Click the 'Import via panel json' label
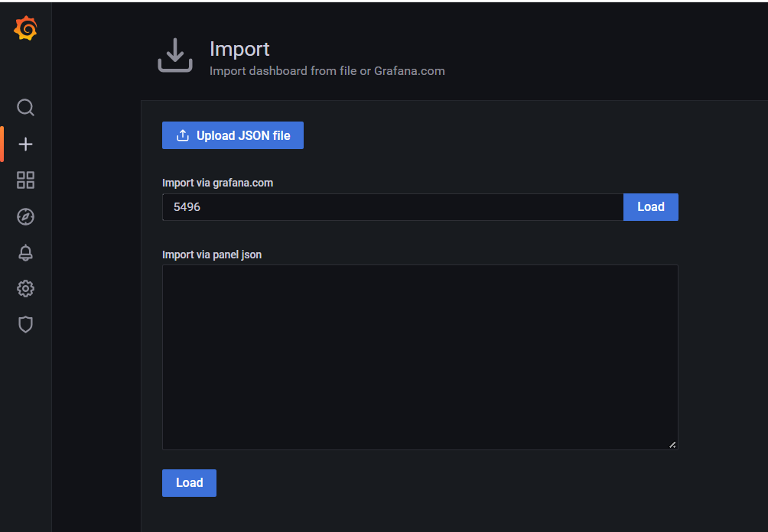The width and height of the screenshot is (768, 532). [212, 255]
